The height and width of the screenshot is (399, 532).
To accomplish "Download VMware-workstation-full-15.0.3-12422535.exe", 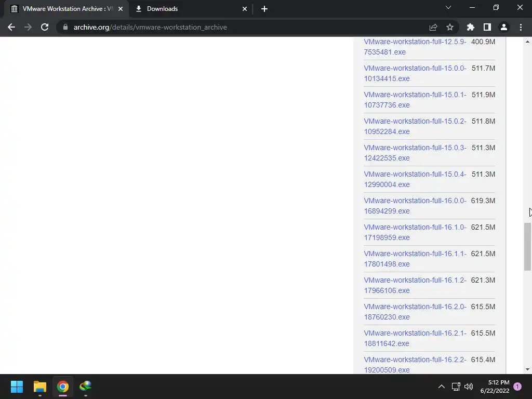I will click(415, 153).
